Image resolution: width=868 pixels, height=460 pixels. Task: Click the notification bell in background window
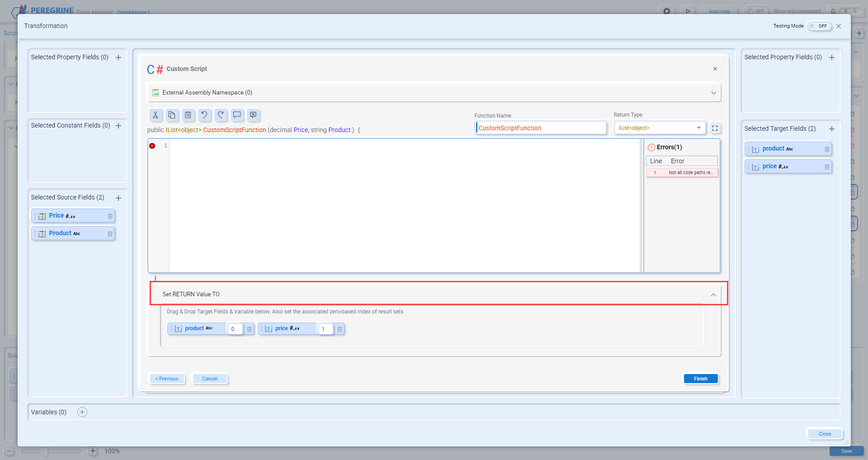[833, 11]
